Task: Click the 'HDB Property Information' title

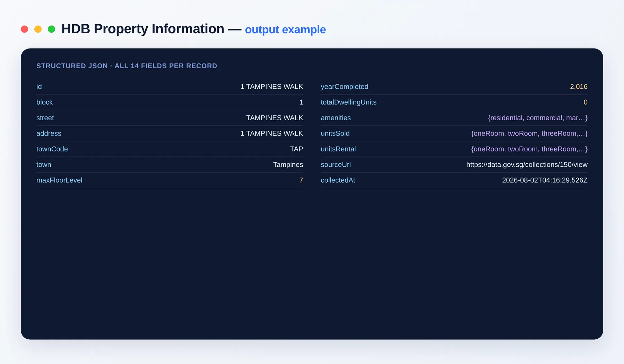Action: 143,29
